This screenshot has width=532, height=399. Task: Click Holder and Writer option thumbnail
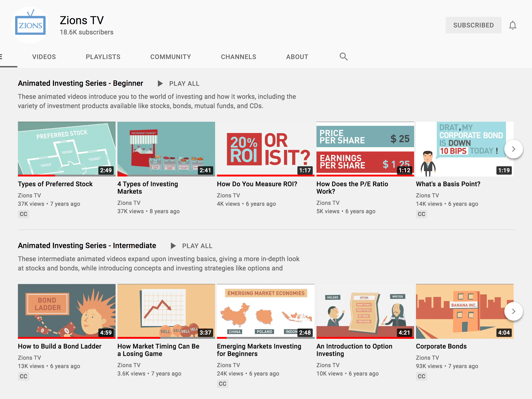365,311
